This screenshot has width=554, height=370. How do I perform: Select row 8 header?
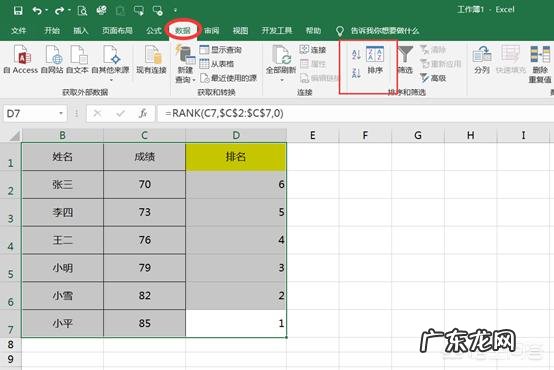click(x=11, y=345)
